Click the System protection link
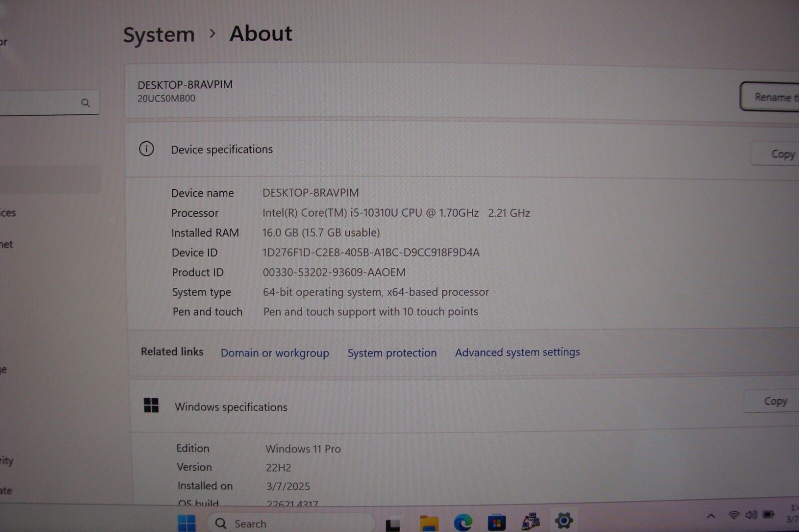This screenshot has width=799, height=532. pos(392,353)
